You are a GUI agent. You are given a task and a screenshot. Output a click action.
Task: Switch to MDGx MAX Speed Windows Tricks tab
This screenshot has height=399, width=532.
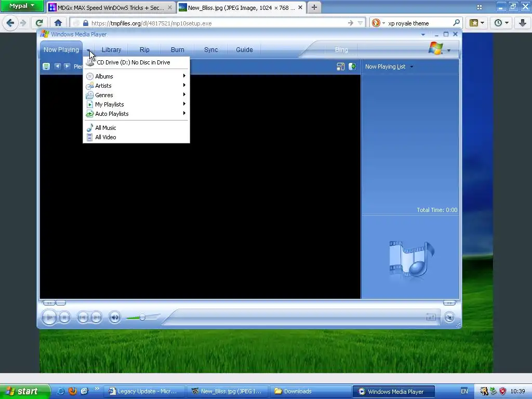click(111, 7)
